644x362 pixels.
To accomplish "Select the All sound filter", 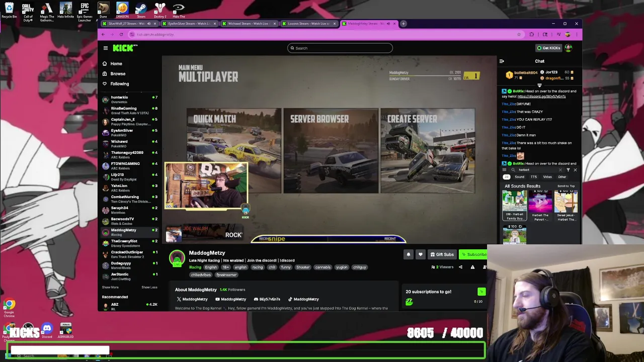I will tap(507, 177).
